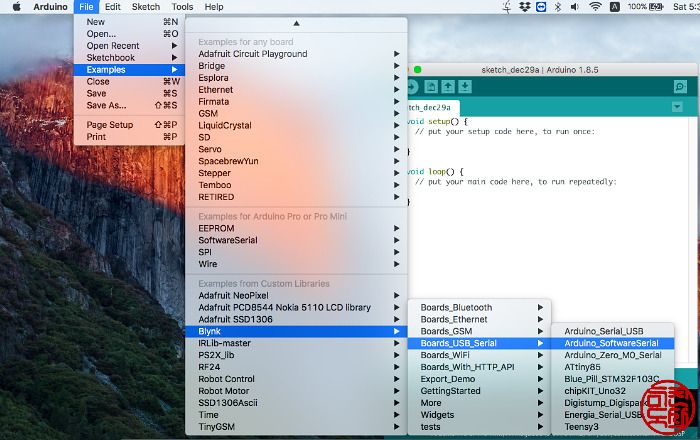Screen dimensions: 700x440
Task: Select the Blynk library entry
Action: tap(296, 331)
